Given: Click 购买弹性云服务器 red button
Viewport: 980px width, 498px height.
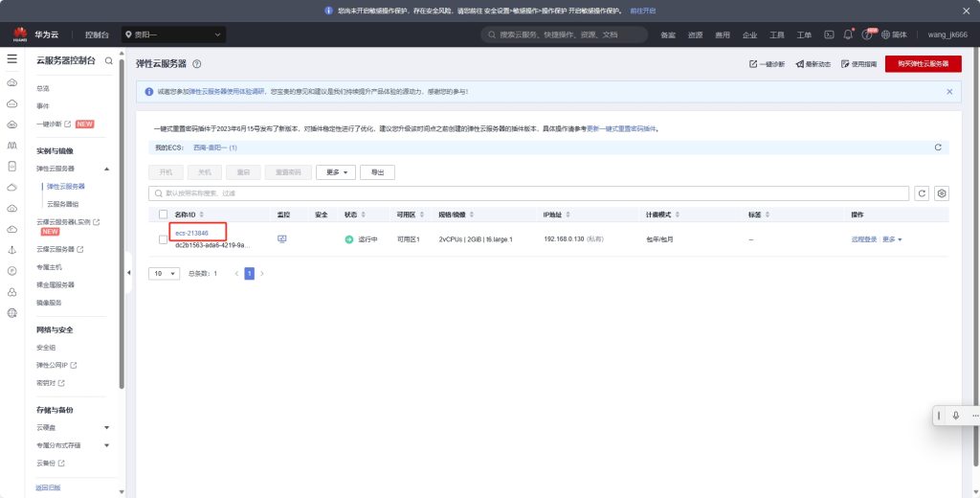Looking at the screenshot, I should coord(924,64).
